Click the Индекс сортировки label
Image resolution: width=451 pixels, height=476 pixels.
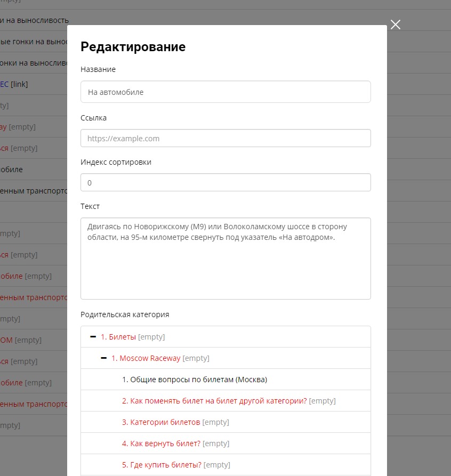(116, 162)
